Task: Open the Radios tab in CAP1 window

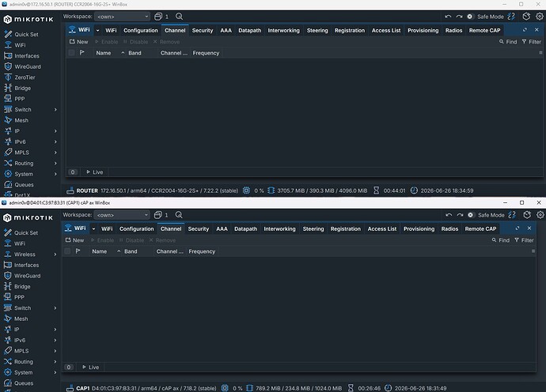Action: click(x=449, y=229)
